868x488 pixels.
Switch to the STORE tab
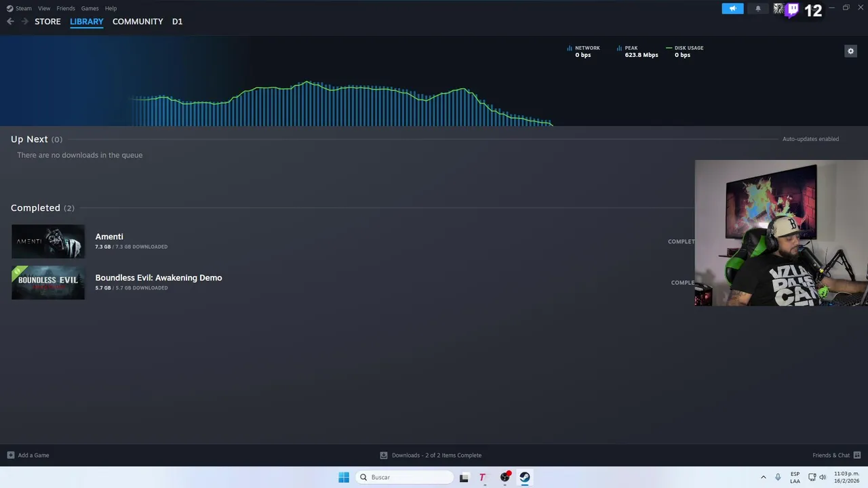coord(47,22)
